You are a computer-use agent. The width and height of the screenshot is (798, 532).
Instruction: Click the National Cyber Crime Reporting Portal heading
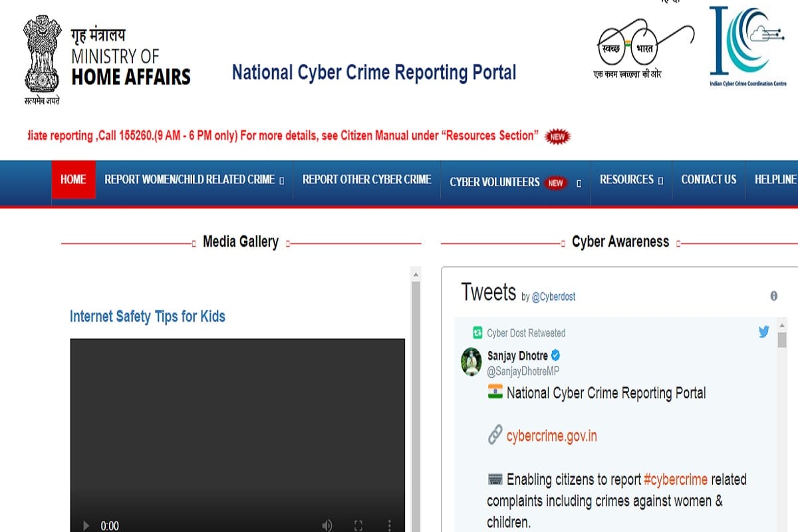point(374,72)
